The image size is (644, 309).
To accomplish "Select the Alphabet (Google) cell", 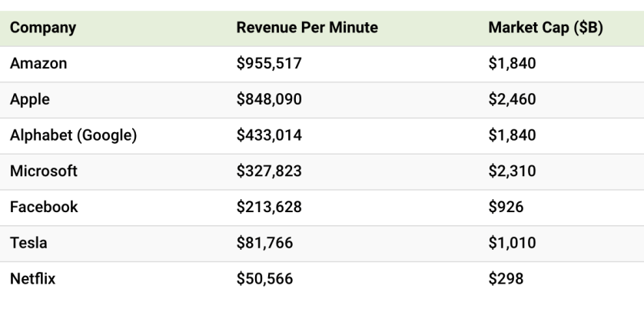I will (73, 135).
